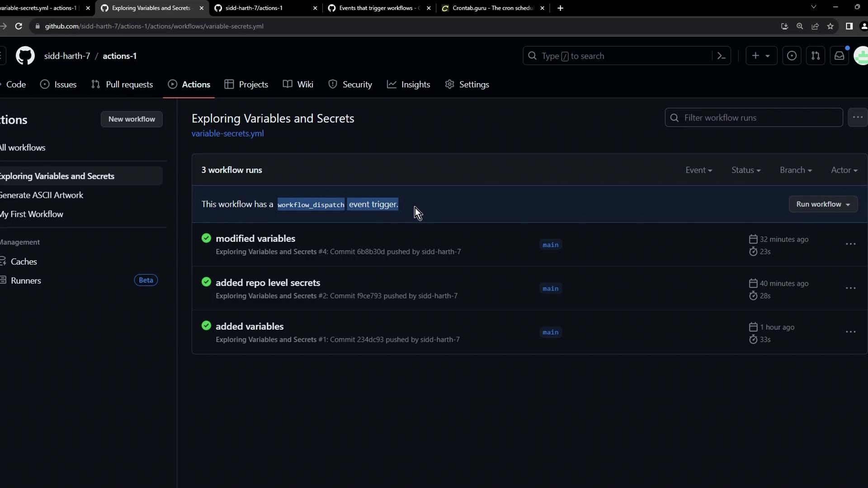This screenshot has height=488, width=868.
Task: Switch to the Settings repository tab
Action: point(467,84)
